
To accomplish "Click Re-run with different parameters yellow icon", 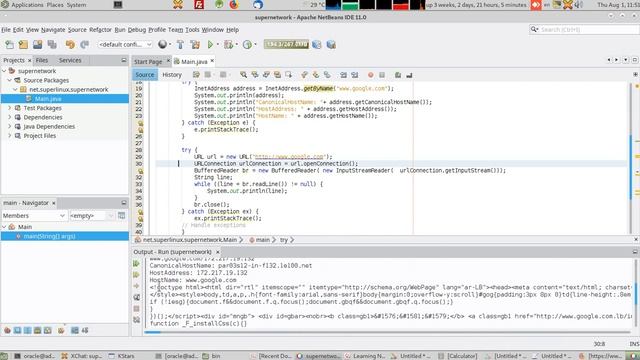I will [x=136, y=275].
